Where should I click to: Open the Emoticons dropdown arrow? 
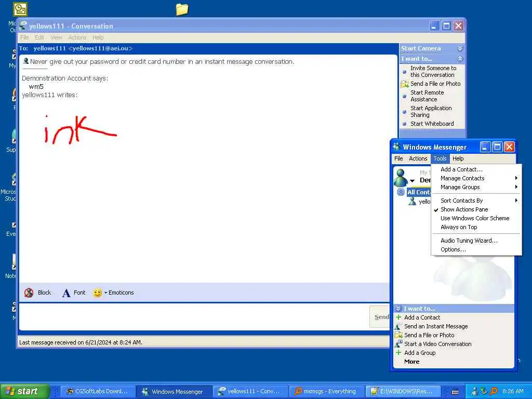pos(105,292)
